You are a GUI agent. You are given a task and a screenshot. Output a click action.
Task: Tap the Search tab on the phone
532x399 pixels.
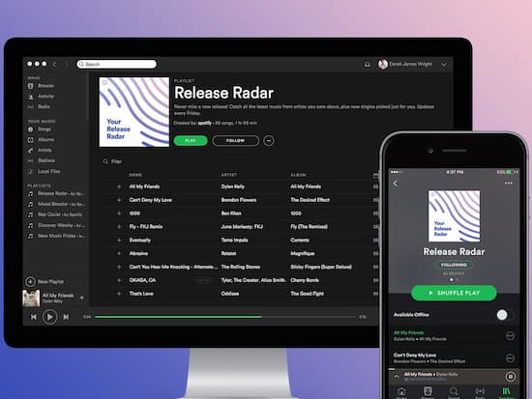[454, 392]
